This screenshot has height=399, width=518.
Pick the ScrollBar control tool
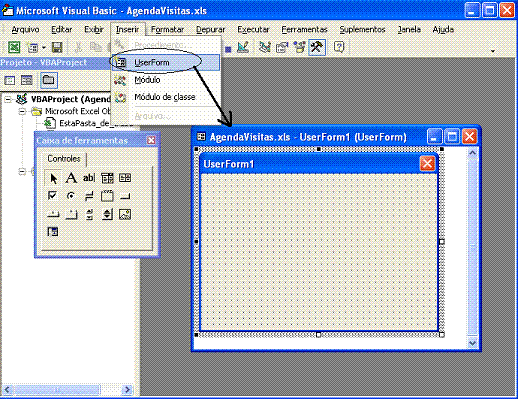click(89, 214)
